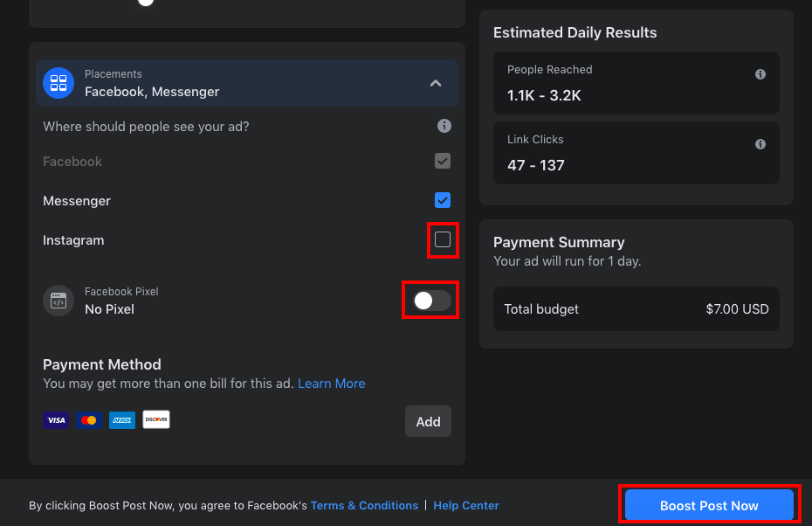Click the Facebook Pixel code icon
The height and width of the screenshot is (526, 812).
[x=58, y=300]
